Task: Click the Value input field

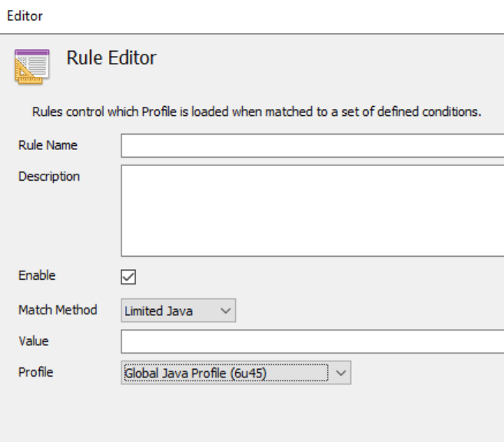Action: (x=311, y=341)
